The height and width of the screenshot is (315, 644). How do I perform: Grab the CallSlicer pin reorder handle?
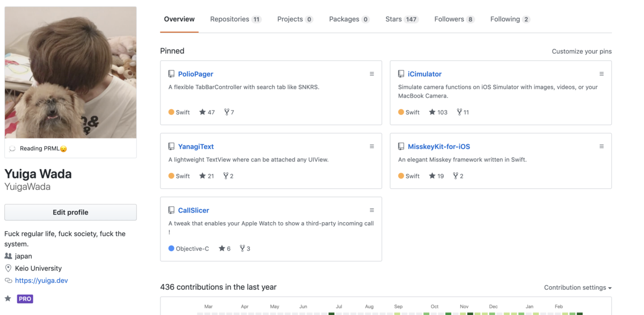(372, 210)
